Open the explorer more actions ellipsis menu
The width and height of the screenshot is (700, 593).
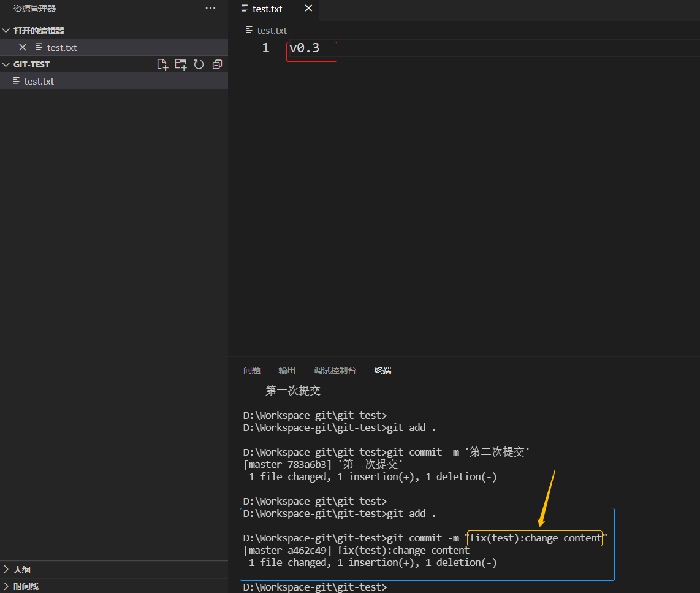(210, 9)
